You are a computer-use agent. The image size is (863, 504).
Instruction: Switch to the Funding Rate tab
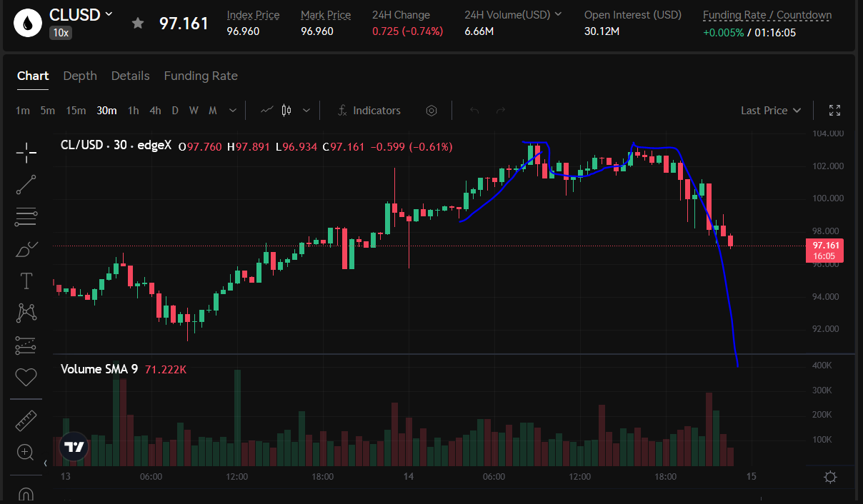pos(201,76)
